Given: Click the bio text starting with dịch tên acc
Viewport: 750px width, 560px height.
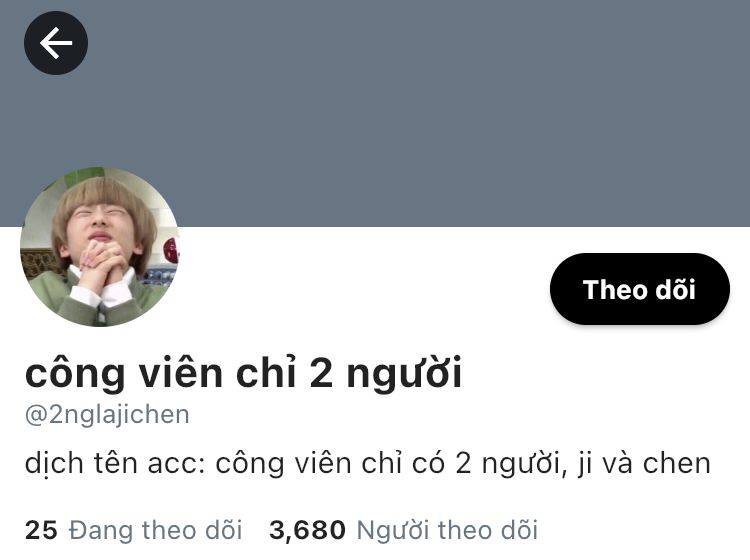Looking at the screenshot, I should [367, 463].
